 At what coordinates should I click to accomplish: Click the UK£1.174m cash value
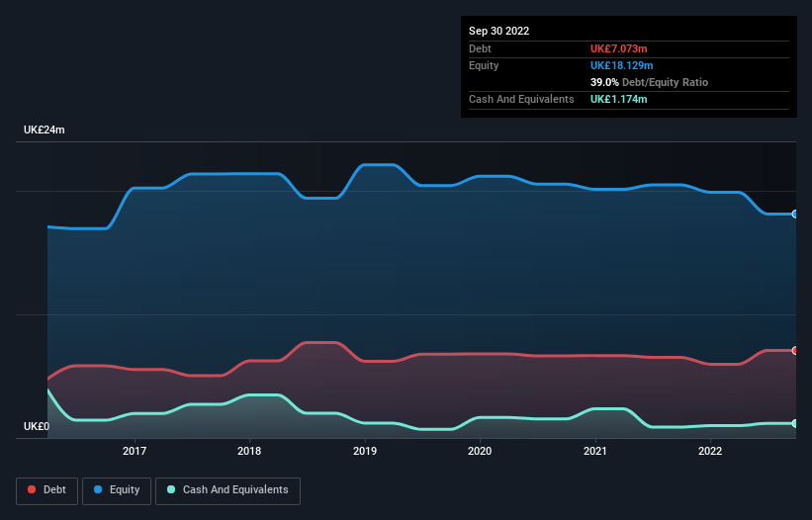(619, 99)
